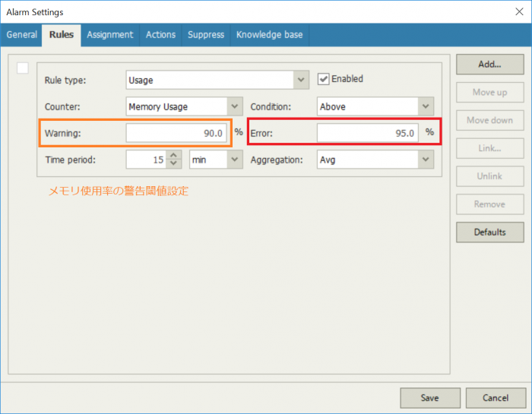Click the Time period label
Screen dimensions: 532x414
[x=70, y=160]
